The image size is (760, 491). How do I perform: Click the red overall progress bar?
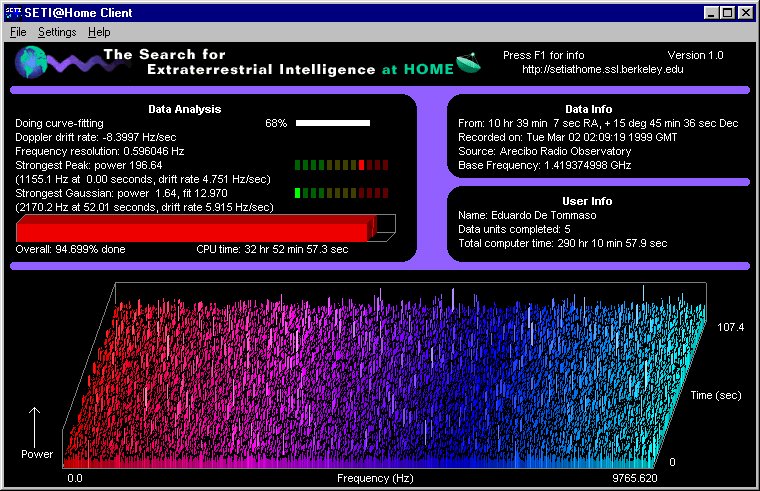point(206,228)
